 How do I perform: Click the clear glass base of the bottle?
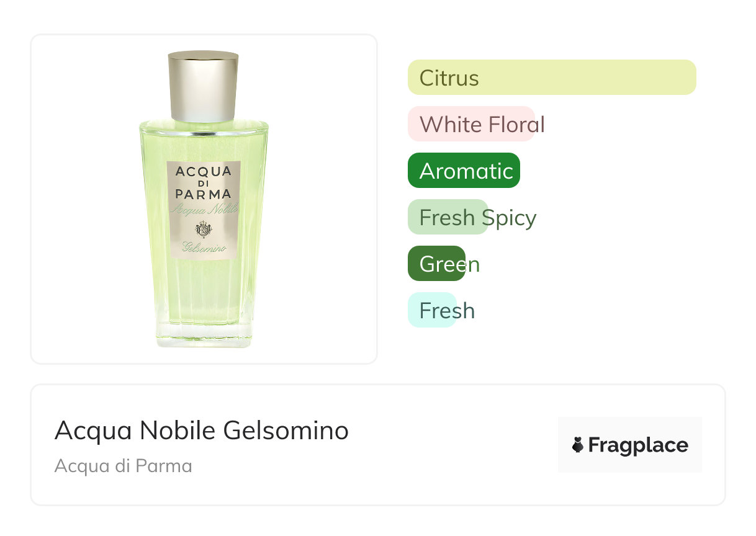(x=204, y=335)
